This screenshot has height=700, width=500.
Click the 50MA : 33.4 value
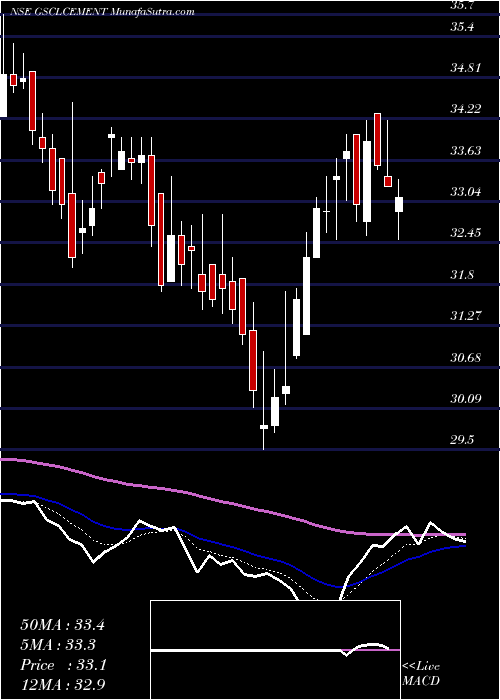coord(62,625)
